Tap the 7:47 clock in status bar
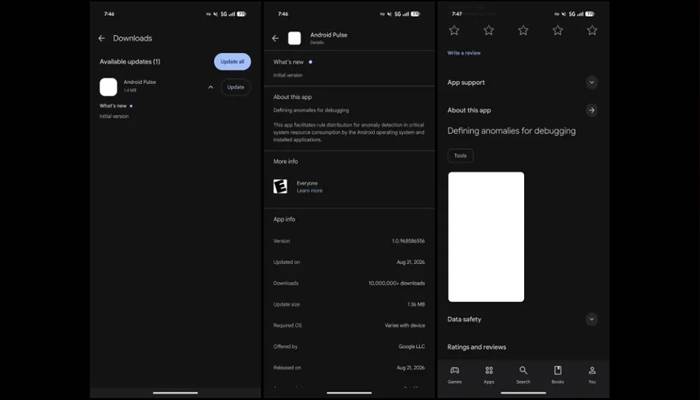700x400 pixels. pyautogui.click(x=457, y=14)
